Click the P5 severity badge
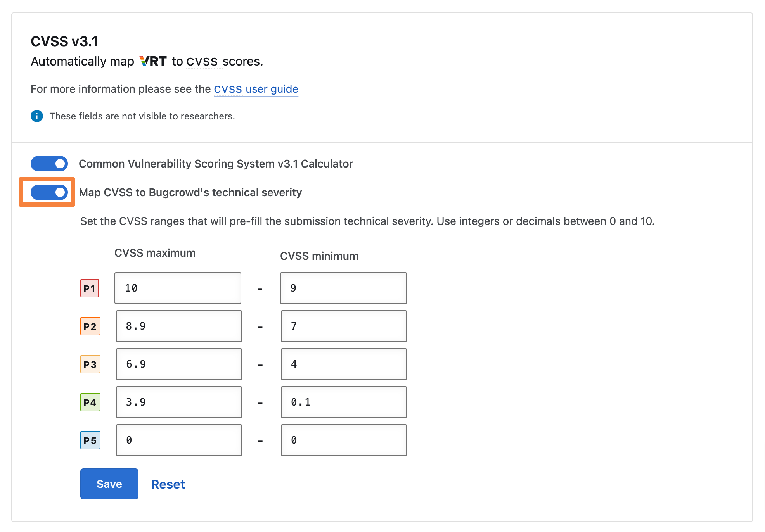Image resolution: width=765 pixels, height=532 pixels. pos(90,440)
